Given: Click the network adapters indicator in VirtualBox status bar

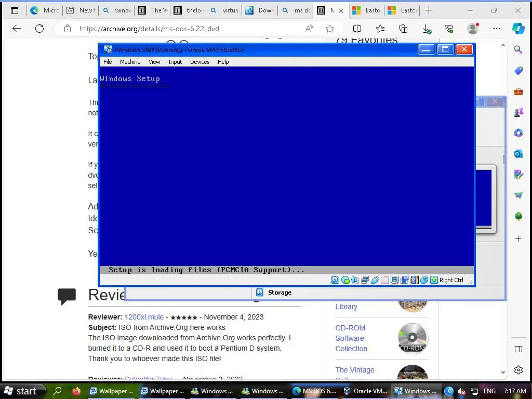Looking at the screenshot, I should tap(365, 280).
